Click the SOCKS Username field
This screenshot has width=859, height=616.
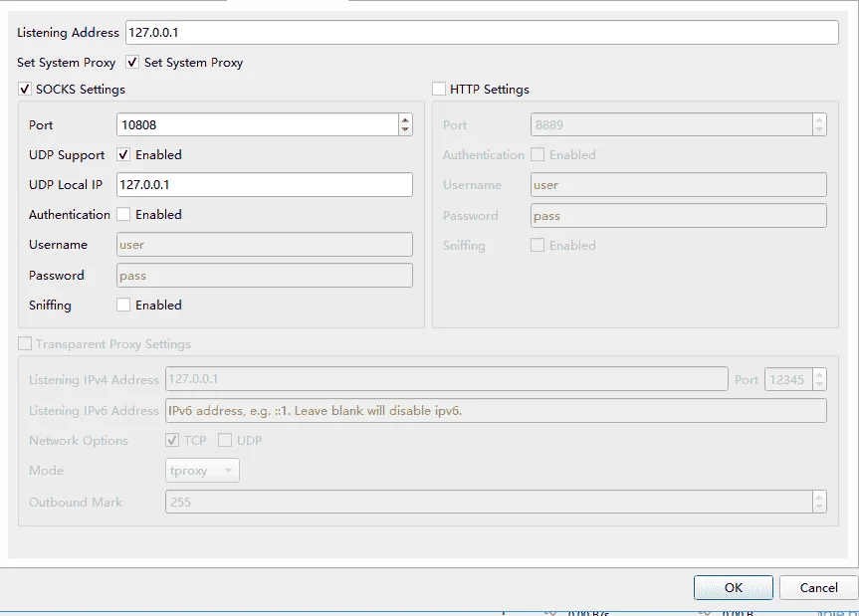(265, 244)
